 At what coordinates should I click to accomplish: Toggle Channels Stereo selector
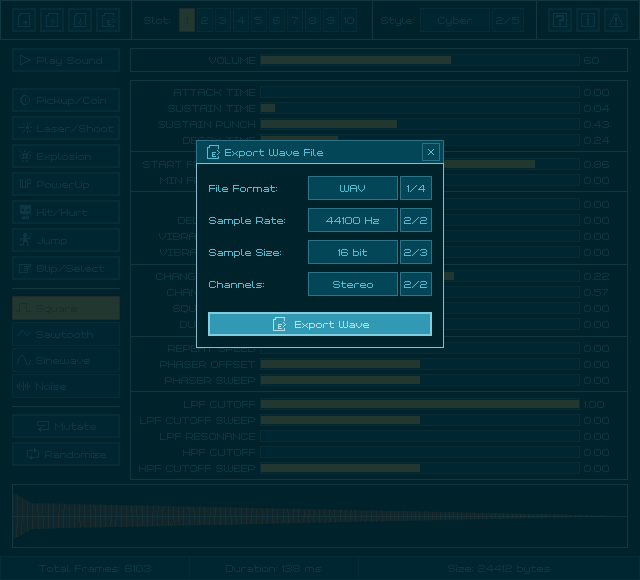[x=353, y=284]
